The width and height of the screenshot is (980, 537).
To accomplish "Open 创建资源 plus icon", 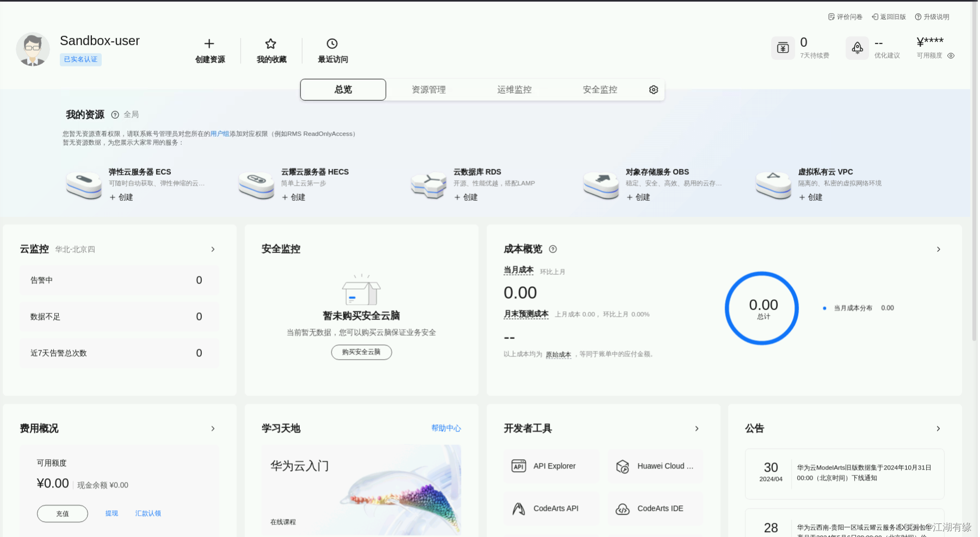I will (209, 43).
